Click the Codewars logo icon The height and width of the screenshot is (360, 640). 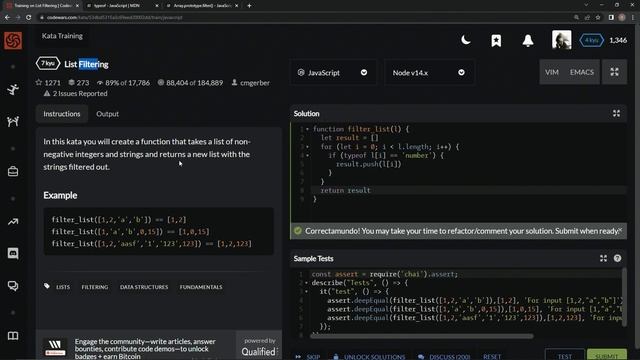tap(13, 41)
